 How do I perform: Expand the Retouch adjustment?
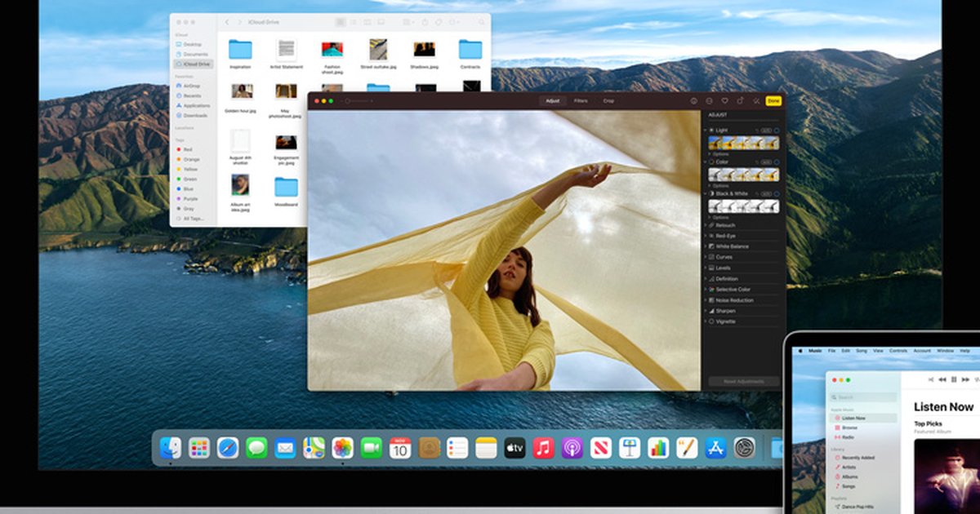[x=706, y=225]
